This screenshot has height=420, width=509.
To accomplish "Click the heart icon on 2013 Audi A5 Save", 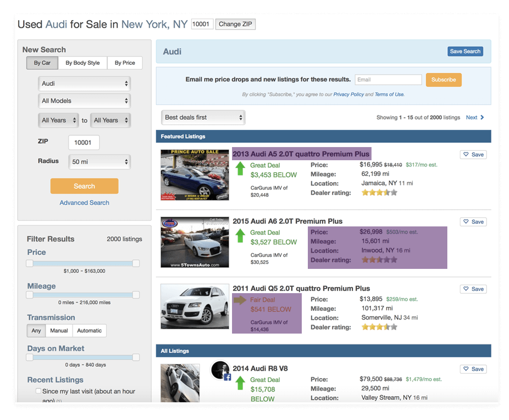I will pyautogui.click(x=466, y=155).
